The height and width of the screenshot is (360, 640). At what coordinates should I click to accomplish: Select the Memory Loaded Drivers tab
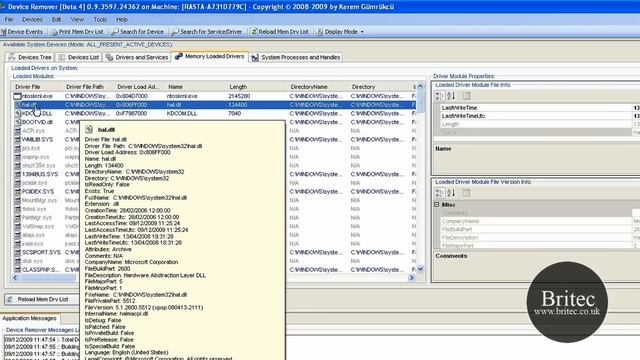coord(209,56)
